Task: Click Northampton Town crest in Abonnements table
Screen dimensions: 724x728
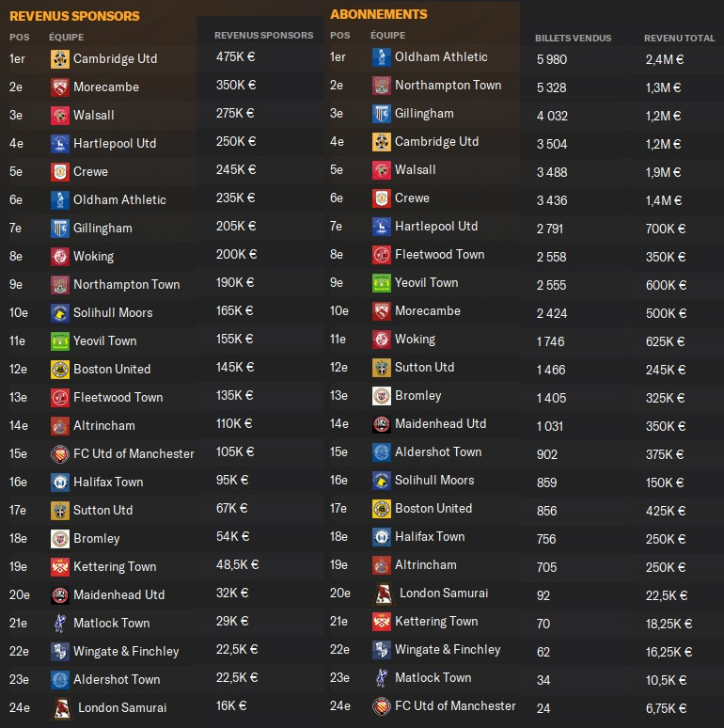Action: (382, 86)
